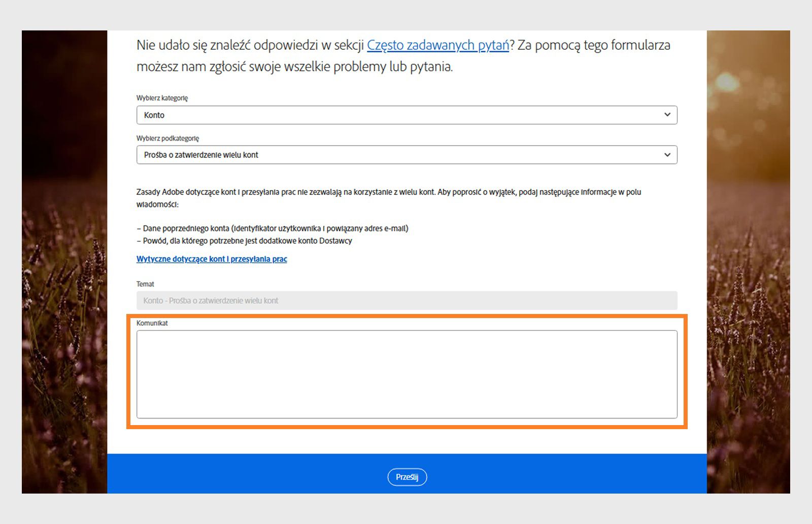Image resolution: width=812 pixels, height=524 pixels.
Task: Click the disabled Temat field
Action: (407, 300)
